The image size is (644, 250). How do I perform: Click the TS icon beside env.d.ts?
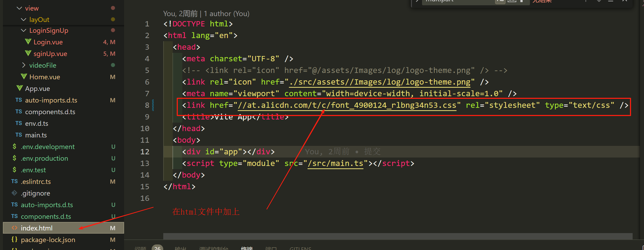click(19, 123)
